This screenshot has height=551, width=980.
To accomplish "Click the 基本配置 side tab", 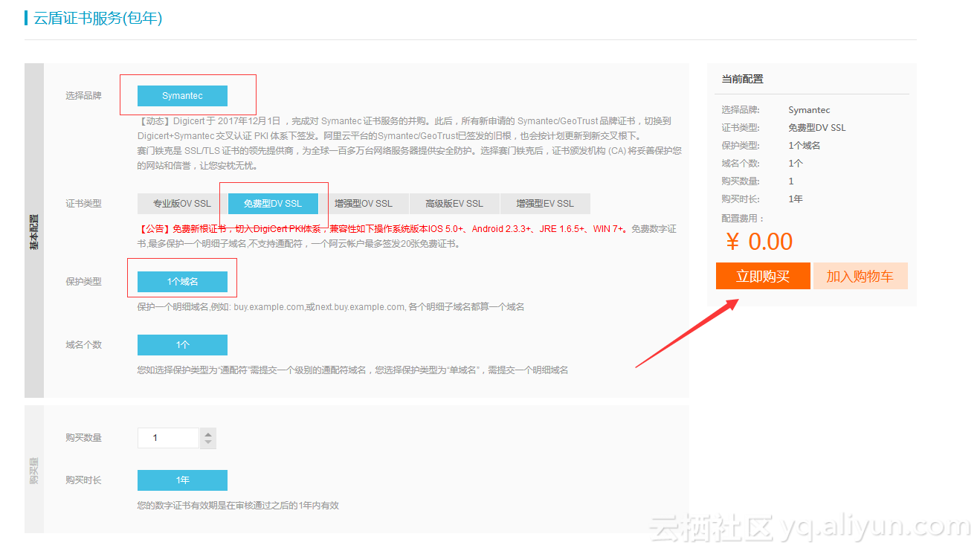I will pos(34,231).
